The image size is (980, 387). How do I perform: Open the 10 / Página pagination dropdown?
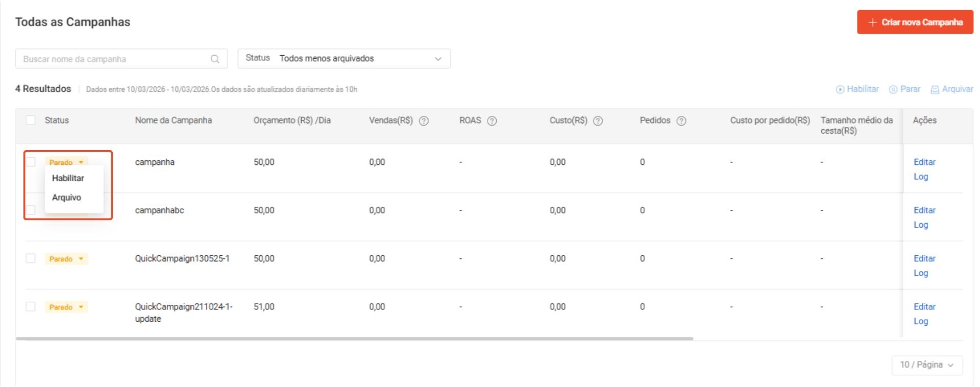926,365
